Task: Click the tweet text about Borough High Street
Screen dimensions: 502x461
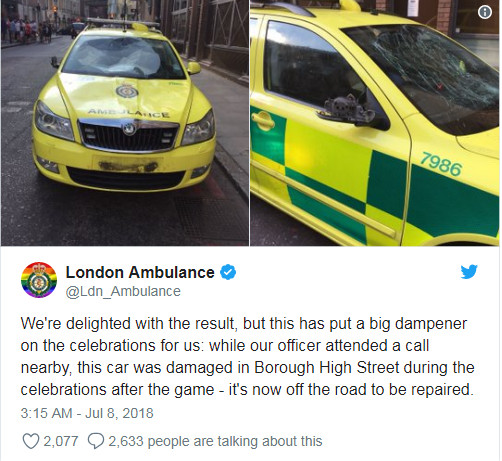Action: [x=247, y=356]
